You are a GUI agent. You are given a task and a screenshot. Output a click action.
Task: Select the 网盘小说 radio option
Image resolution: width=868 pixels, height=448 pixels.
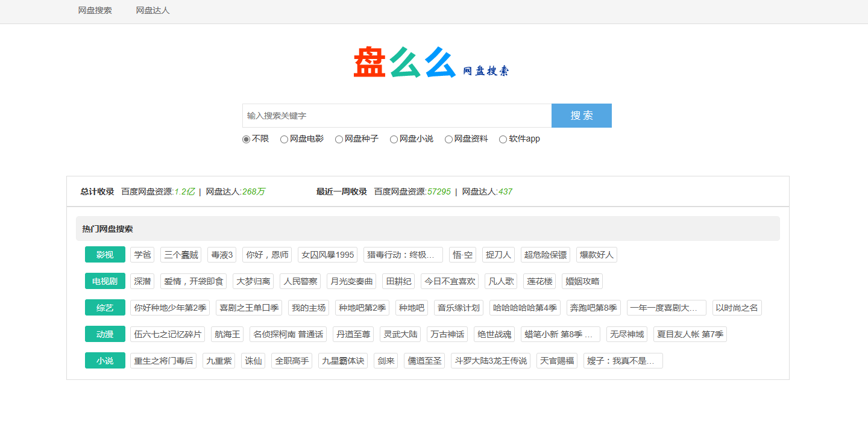394,139
